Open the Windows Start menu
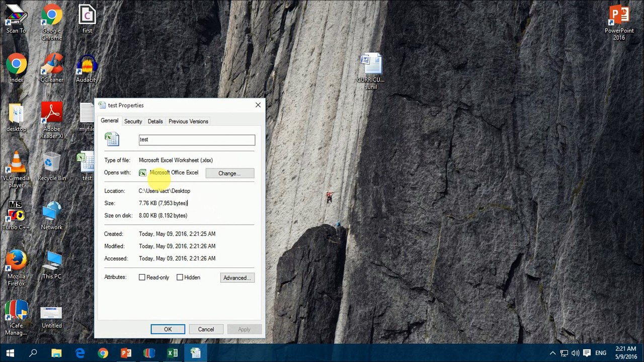Viewport: 644px width, 362px height. [x=10, y=353]
